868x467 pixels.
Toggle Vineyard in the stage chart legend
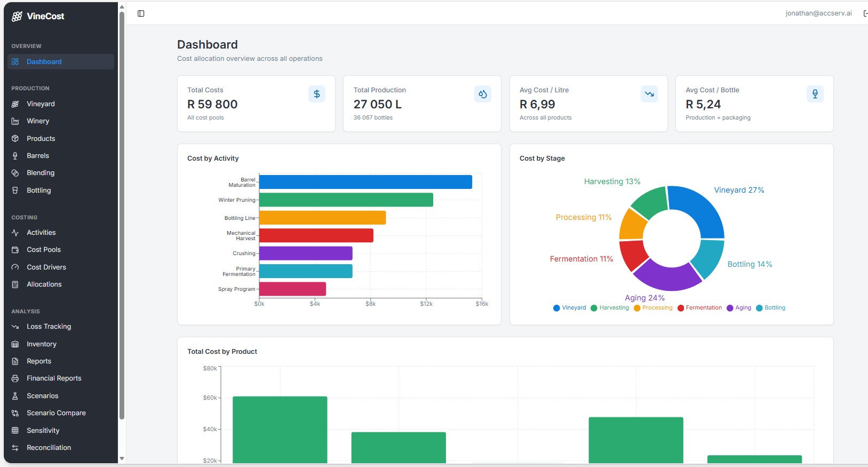click(570, 308)
